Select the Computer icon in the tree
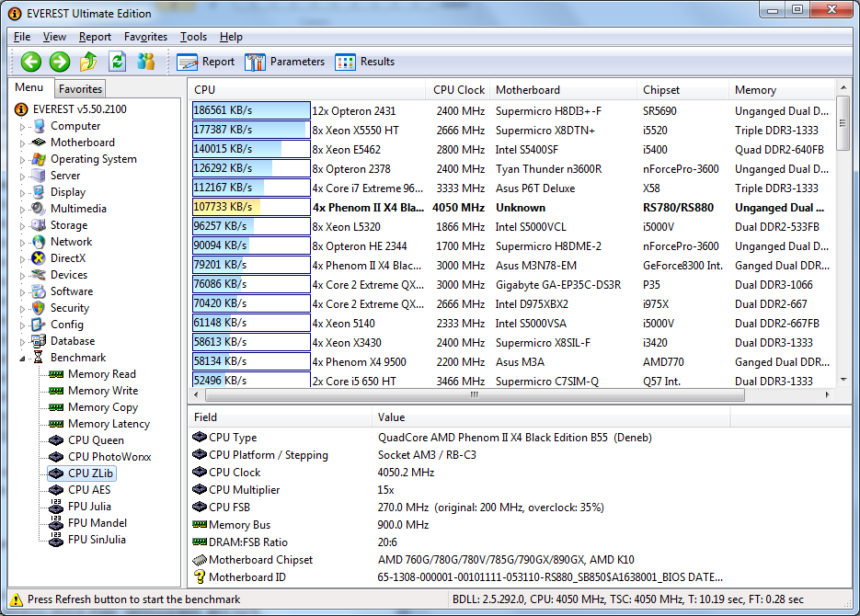The image size is (860, 616). (39, 126)
